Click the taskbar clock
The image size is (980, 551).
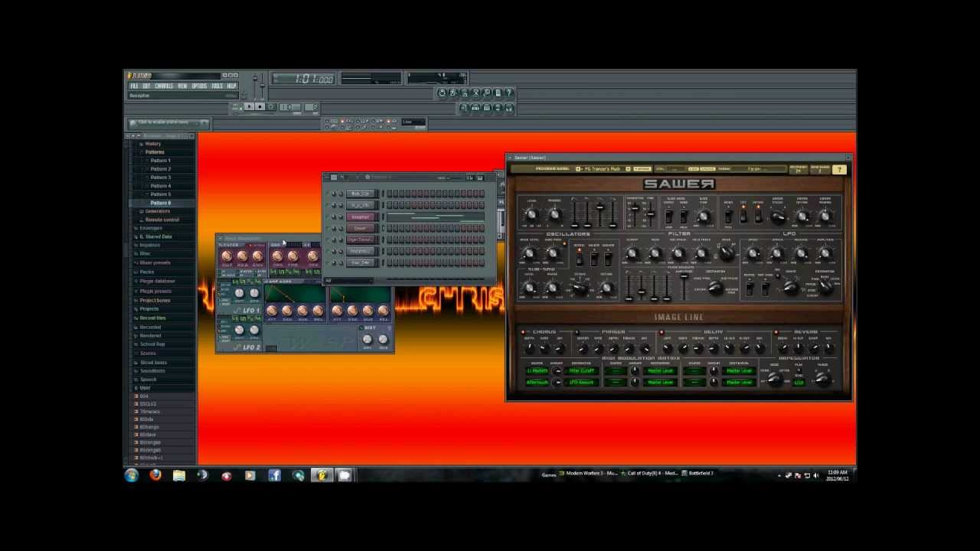[x=838, y=475]
